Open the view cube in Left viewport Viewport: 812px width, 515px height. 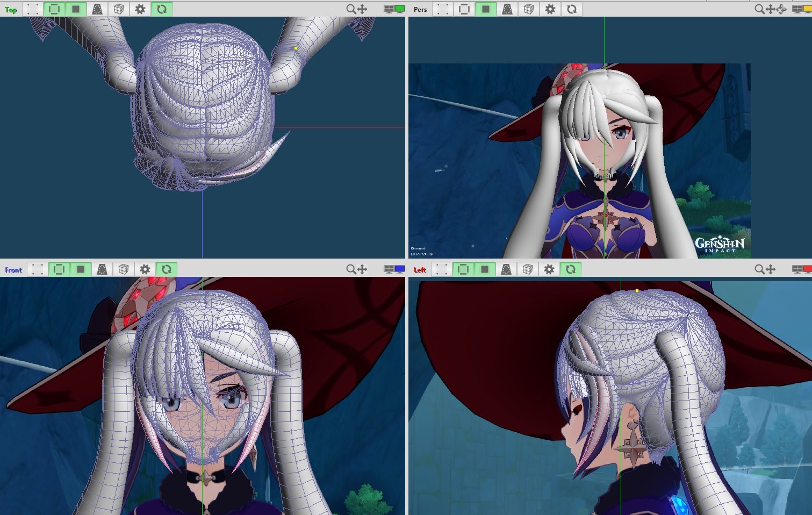pos(528,269)
